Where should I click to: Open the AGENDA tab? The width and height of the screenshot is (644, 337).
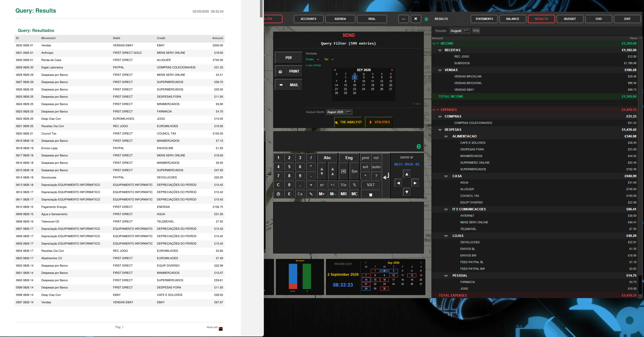340,19
